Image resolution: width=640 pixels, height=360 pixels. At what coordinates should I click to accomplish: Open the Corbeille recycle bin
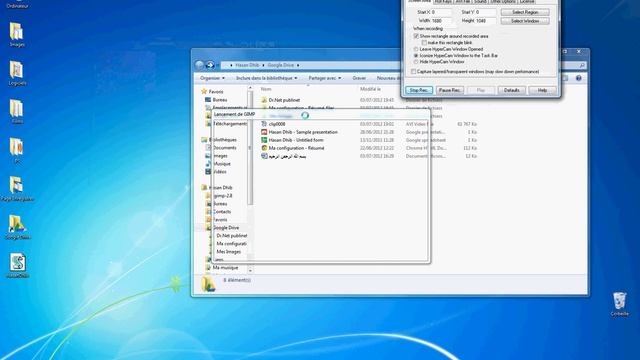[x=619, y=304]
